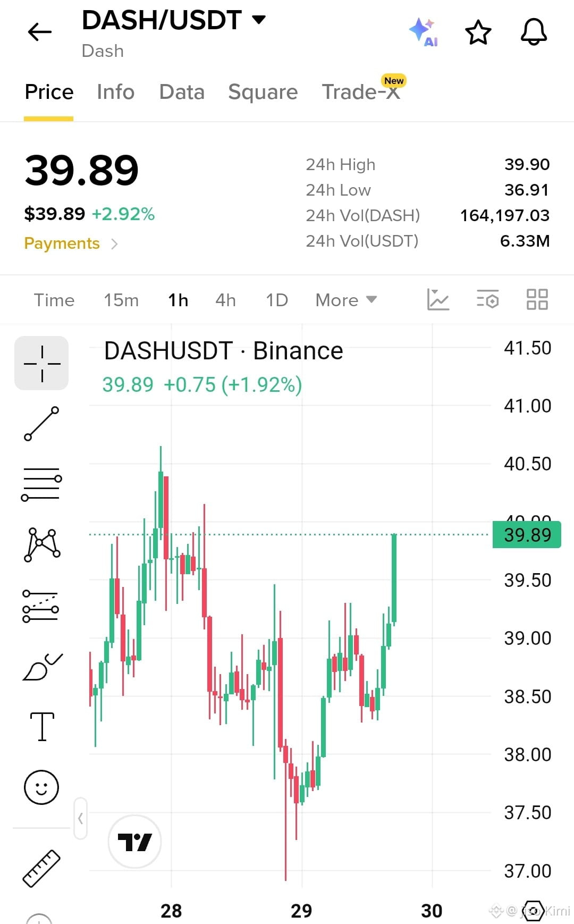Switch to the Square tab

click(263, 92)
